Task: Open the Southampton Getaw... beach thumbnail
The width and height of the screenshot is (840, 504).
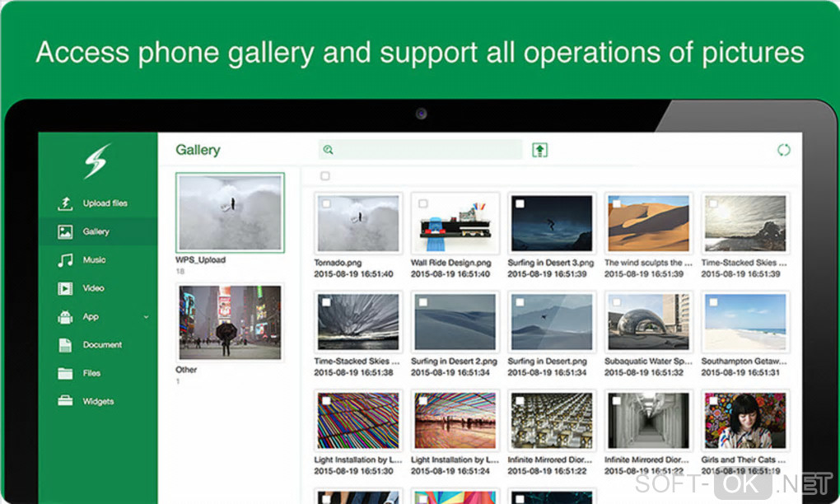Action: click(745, 322)
